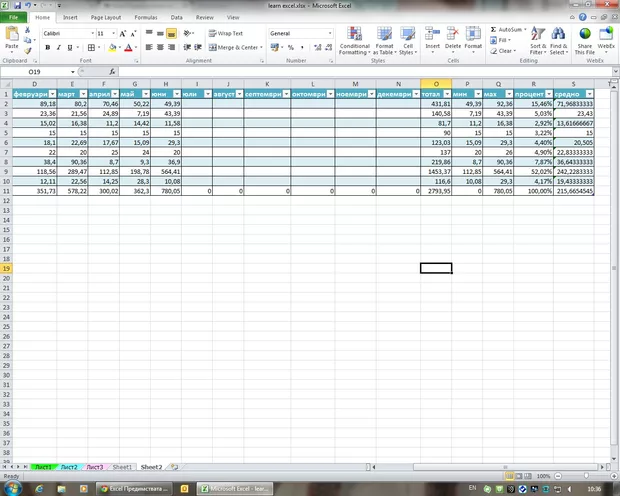The width and height of the screenshot is (620, 496).
Task: Toggle Bold formatting
Action: click(46, 47)
